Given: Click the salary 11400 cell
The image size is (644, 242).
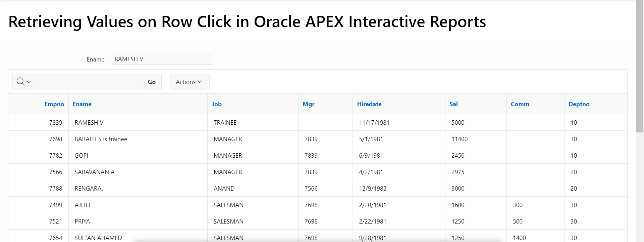Looking at the screenshot, I should 476,139.
